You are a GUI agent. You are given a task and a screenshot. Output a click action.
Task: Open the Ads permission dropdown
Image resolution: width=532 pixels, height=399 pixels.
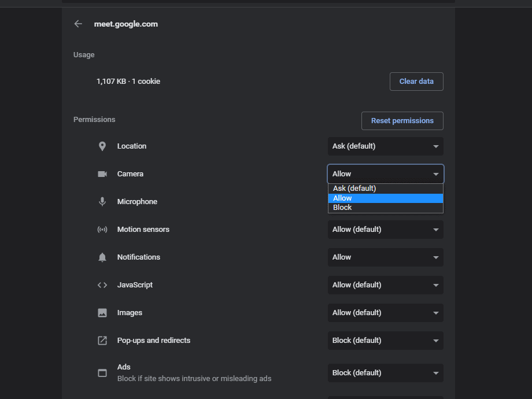tap(386, 373)
